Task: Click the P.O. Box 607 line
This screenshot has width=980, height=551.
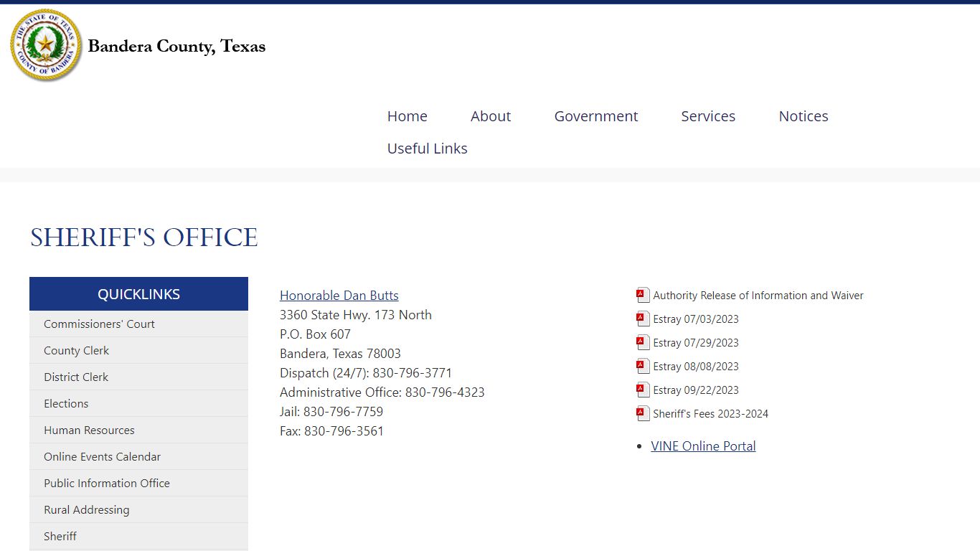Action: (x=315, y=334)
